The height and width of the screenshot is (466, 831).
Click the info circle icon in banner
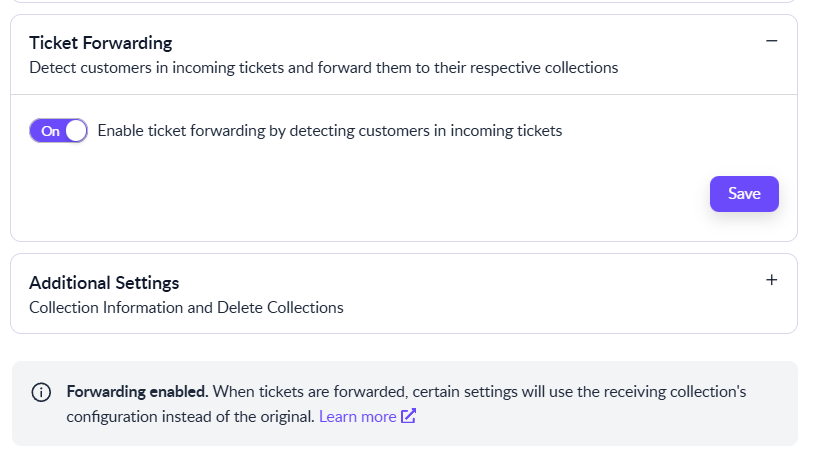41,392
